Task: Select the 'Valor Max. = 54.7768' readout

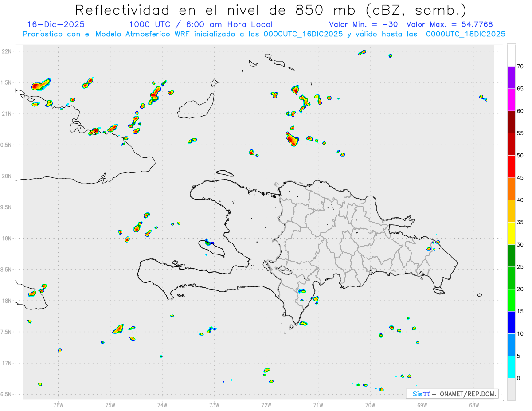Action: click(450, 24)
